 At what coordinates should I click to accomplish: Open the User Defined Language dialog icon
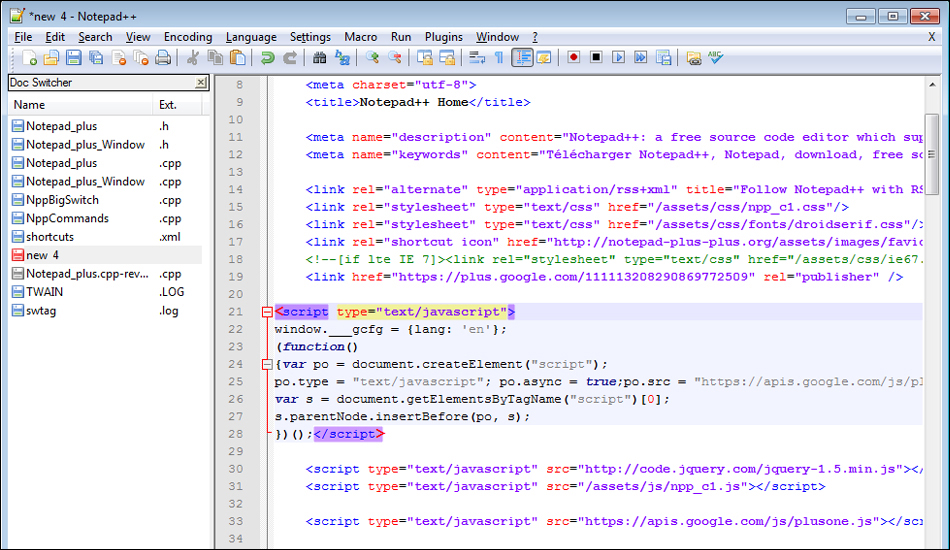click(544, 58)
